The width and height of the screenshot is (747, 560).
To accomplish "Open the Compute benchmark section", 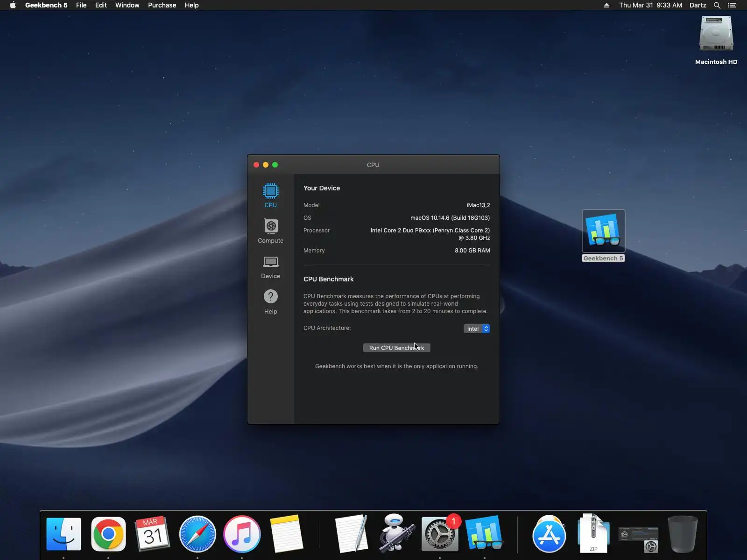I will point(270,231).
